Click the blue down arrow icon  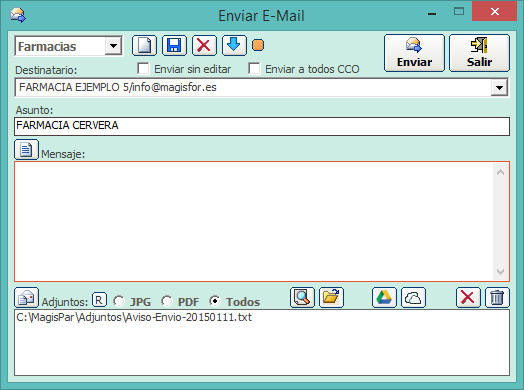[x=234, y=45]
